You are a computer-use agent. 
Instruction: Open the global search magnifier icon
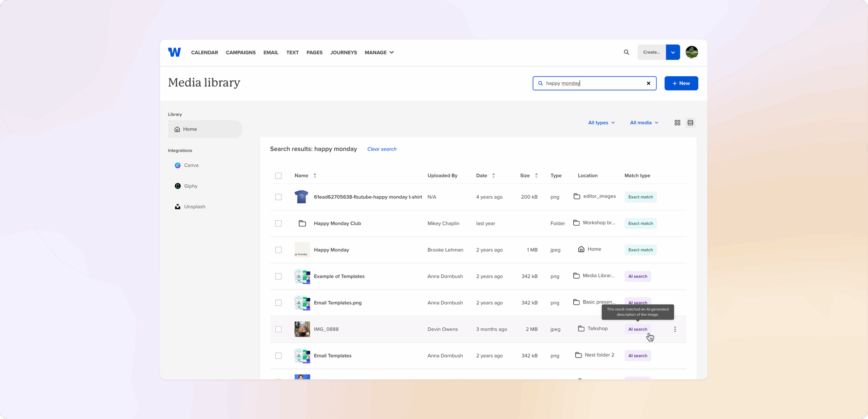(x=626, y=52)
